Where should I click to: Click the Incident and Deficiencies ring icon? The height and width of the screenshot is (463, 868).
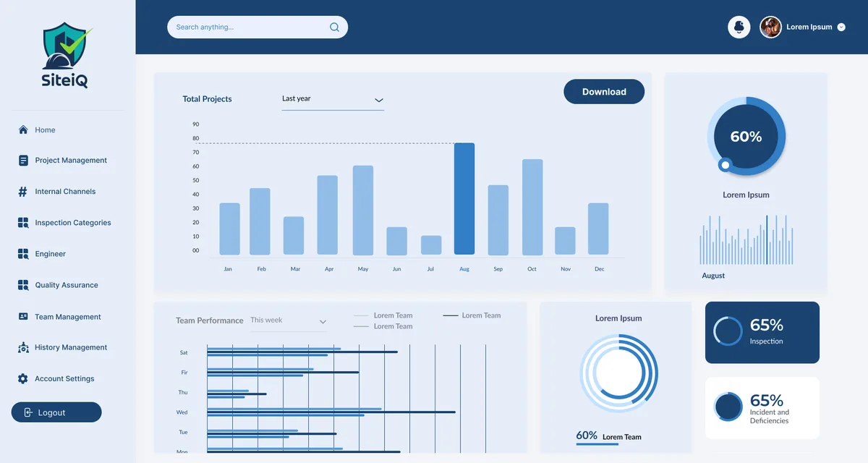pos(728,407)
